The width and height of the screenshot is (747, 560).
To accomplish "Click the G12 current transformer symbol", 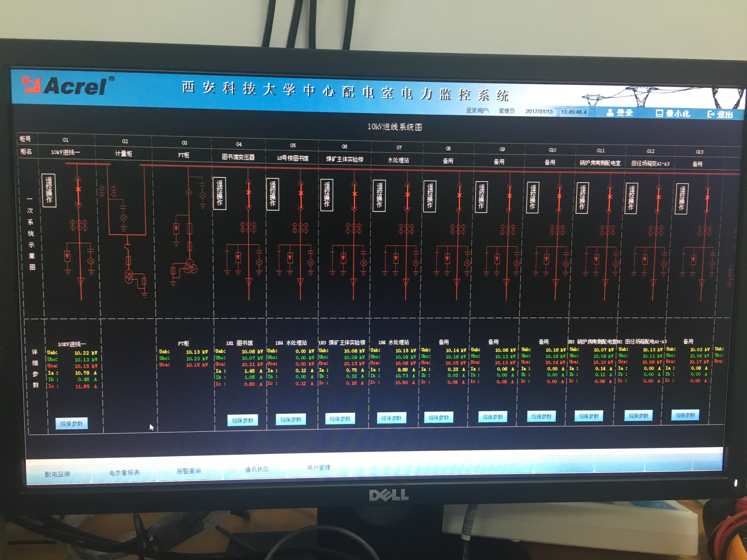I will (655, 231).
